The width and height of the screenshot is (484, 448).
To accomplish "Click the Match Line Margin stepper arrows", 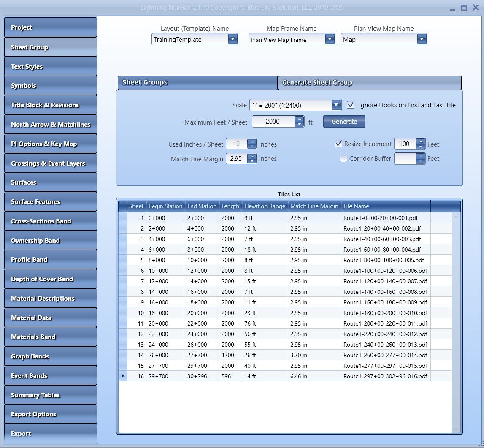I will point(252,158).
